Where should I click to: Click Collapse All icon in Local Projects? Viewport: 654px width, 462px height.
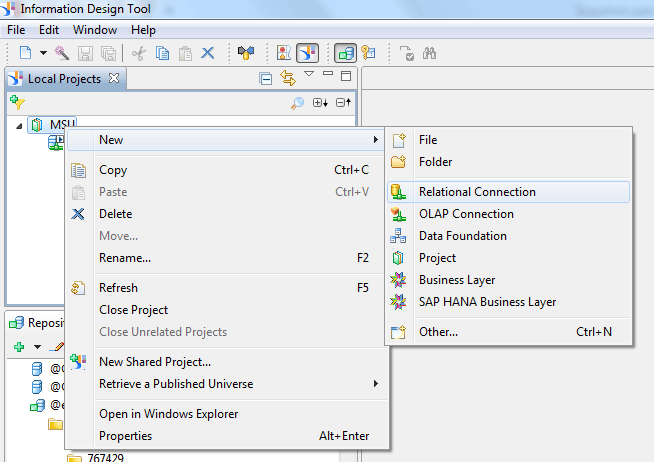(x=265, y=78)
